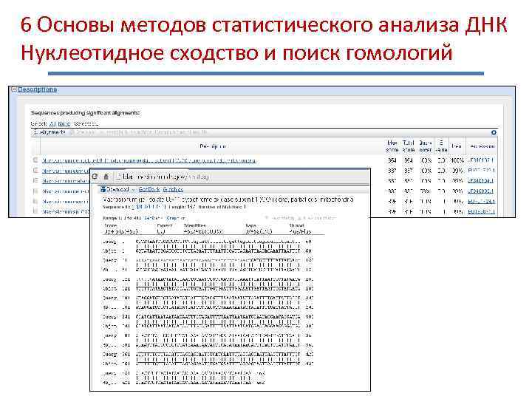Image resolution: width=532 pixels, height=399 pixels.
Task: Sort by the Query cover column header
Action: pyautogui.click(x=425, y=146)
